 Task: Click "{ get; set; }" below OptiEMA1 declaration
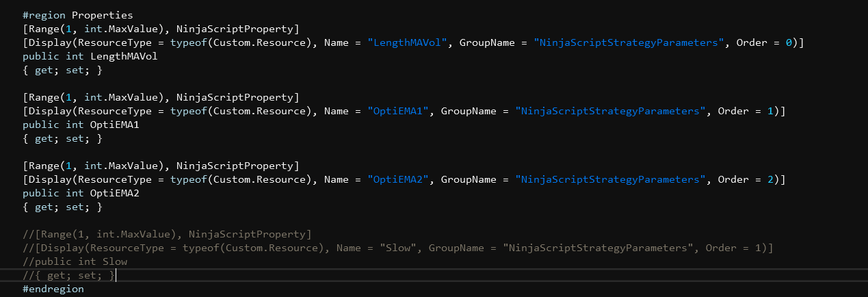[62, 138]
